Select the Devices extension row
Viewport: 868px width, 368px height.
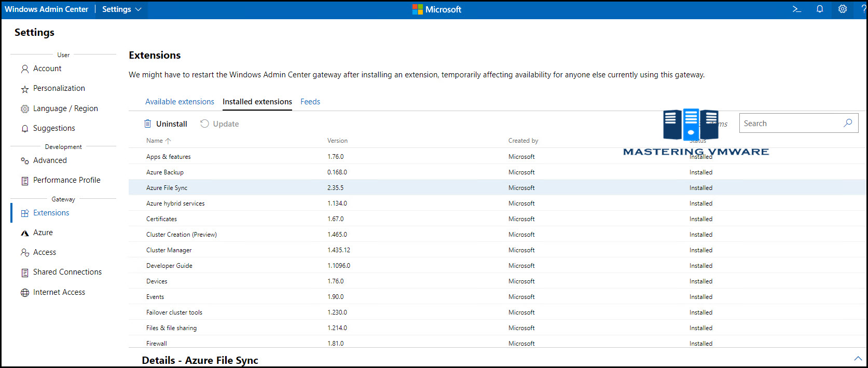(x=497, y=281)
